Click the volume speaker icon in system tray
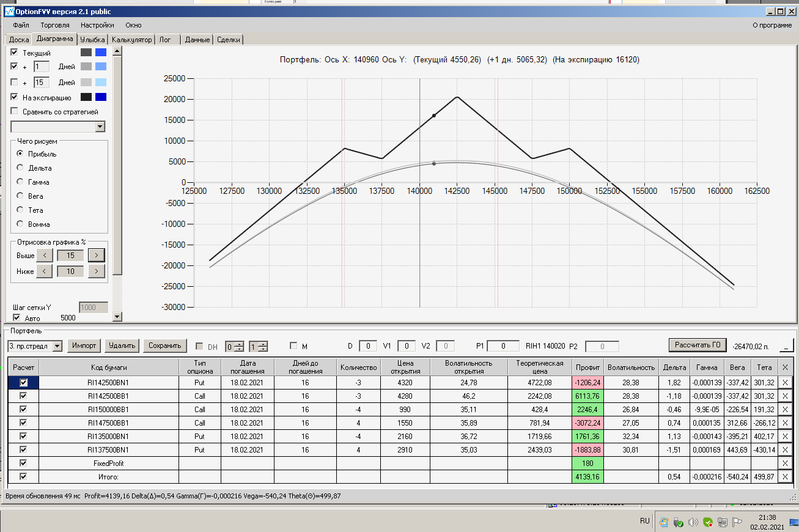This screenshot has width=799, height=532. click(693, 522)
